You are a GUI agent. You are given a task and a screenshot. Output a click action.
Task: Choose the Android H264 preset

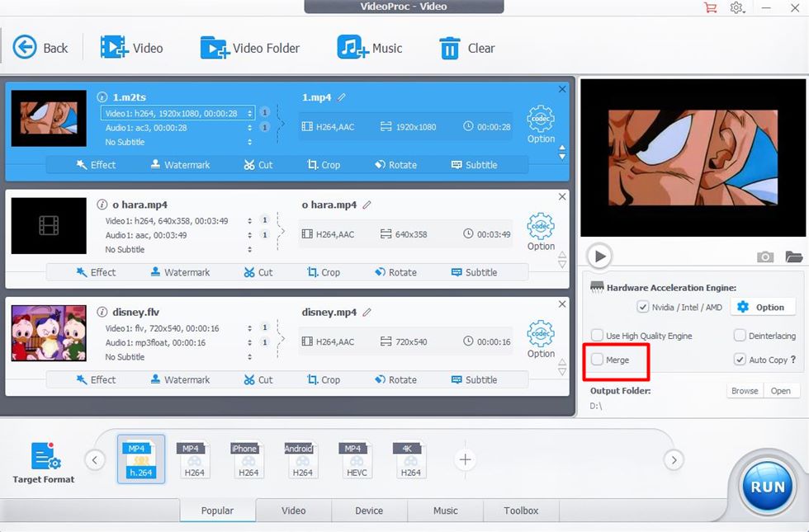pos(303,459)
